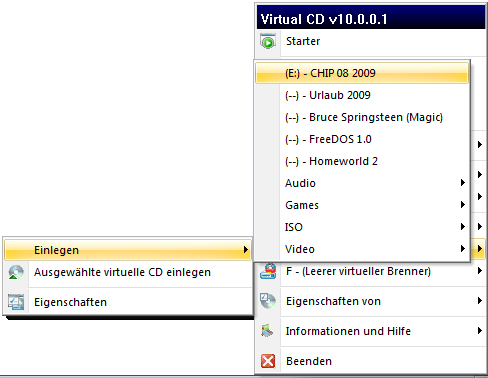Viewport: 488px width, 378px height.
Task: Expand the Games submenu arrow
Action: [x=462, y=204]
